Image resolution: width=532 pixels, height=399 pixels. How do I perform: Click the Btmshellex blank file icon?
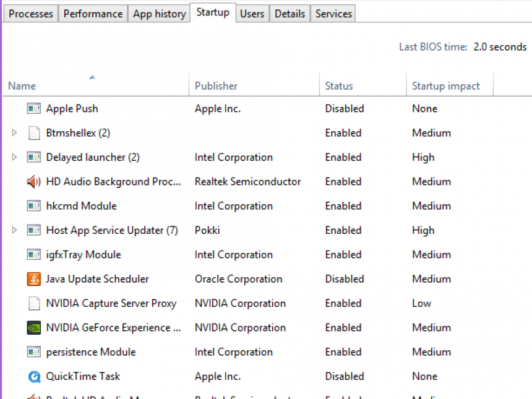[34, 133]
